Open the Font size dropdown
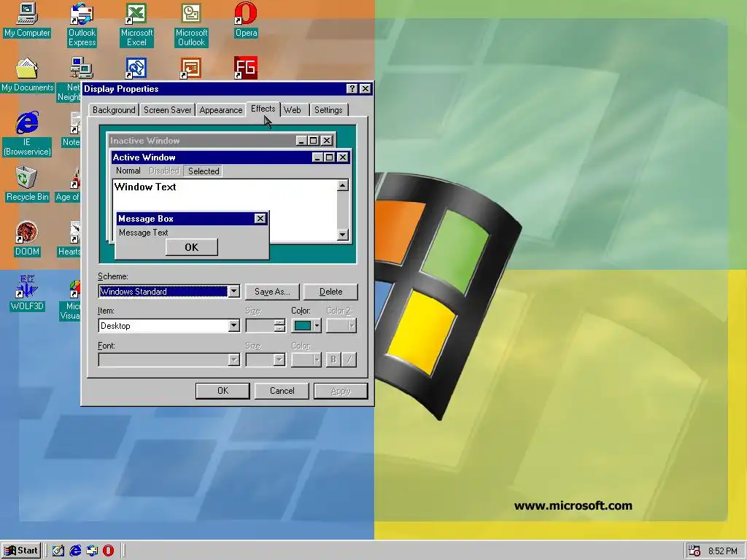Viewport: 747px width, 560px height. click(x=279, y=359)
